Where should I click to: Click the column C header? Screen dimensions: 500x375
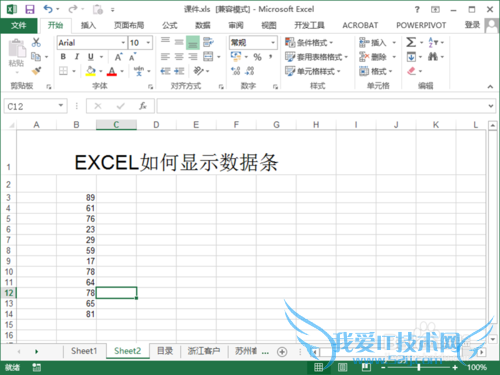(x=116, y=125)
